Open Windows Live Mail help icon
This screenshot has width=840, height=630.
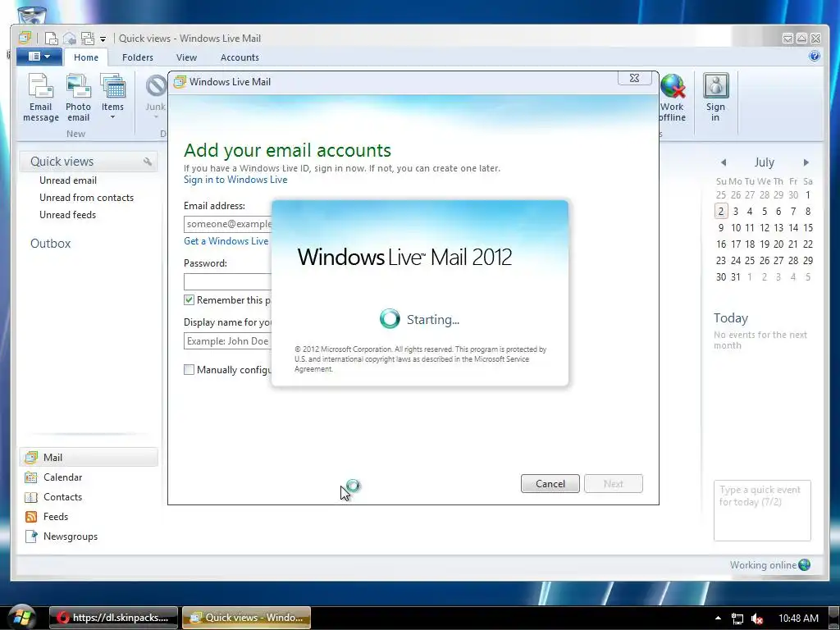pyautogui.click(x=815, y=57)
